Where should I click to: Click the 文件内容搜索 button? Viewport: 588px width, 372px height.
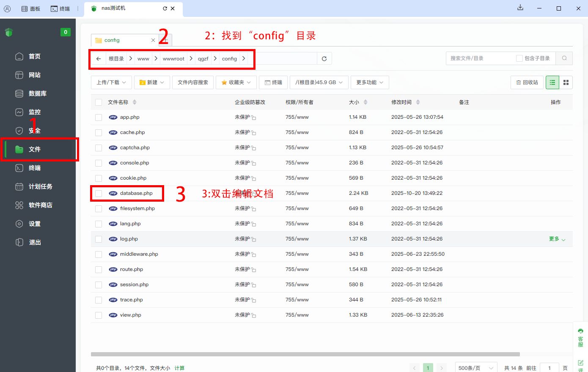192,82
